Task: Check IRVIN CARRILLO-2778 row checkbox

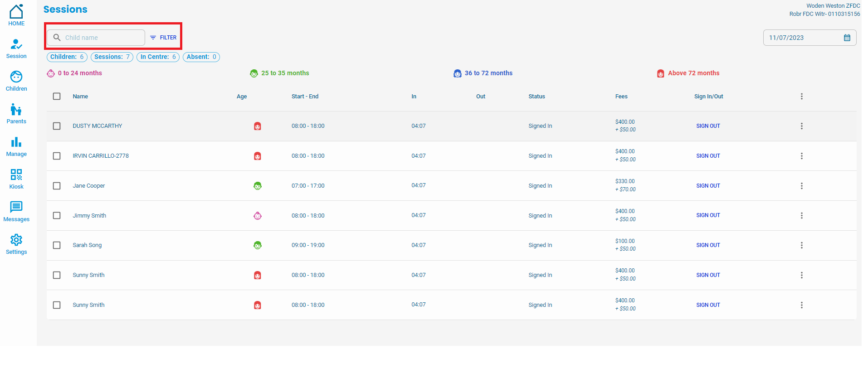Action: click(x=57, y=156)
